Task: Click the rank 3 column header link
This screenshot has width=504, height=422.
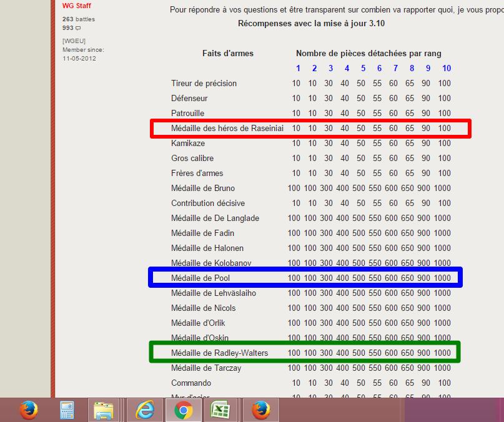Action: tap(330, 68)
